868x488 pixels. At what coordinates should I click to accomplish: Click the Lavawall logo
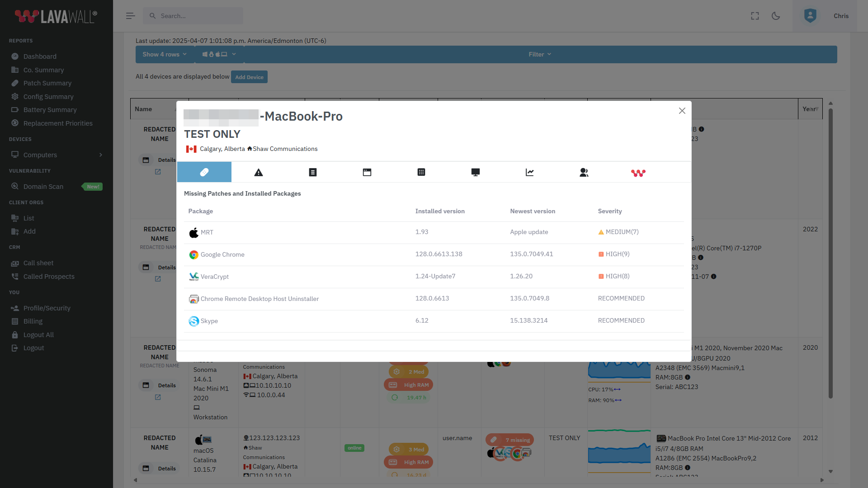click(x=56, y=16)
